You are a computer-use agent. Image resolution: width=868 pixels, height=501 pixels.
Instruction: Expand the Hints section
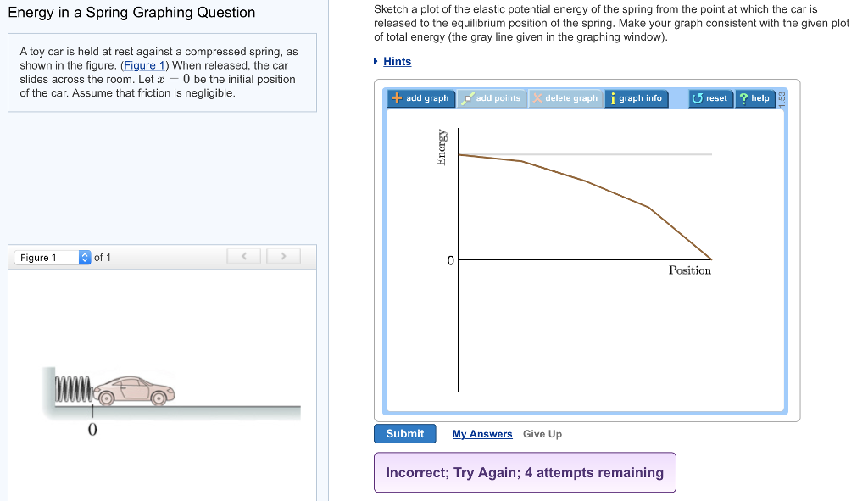coord(397,61)
